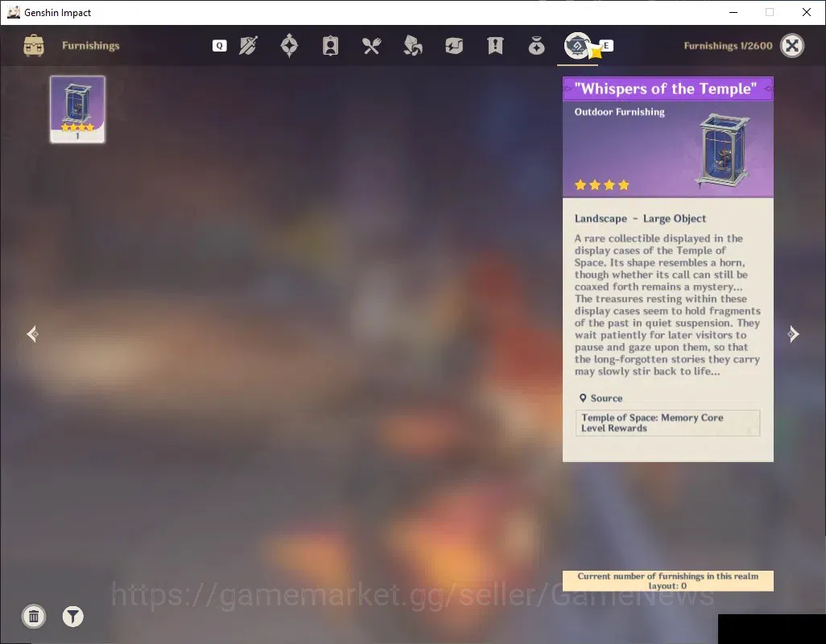Select the Whispers of the Temple thumbnail

(77, 109)
